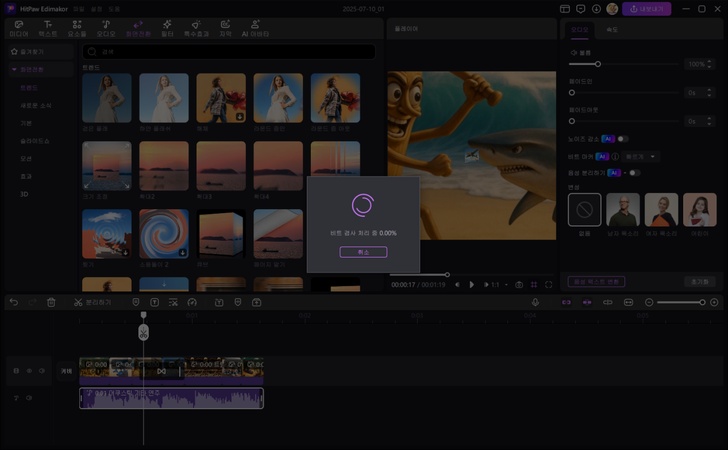The width and height of the screenshot is (728, 450).
Task: Click the zoom-in plus icon on timeline
Action: pyautogui.click(x=714, y=302)
